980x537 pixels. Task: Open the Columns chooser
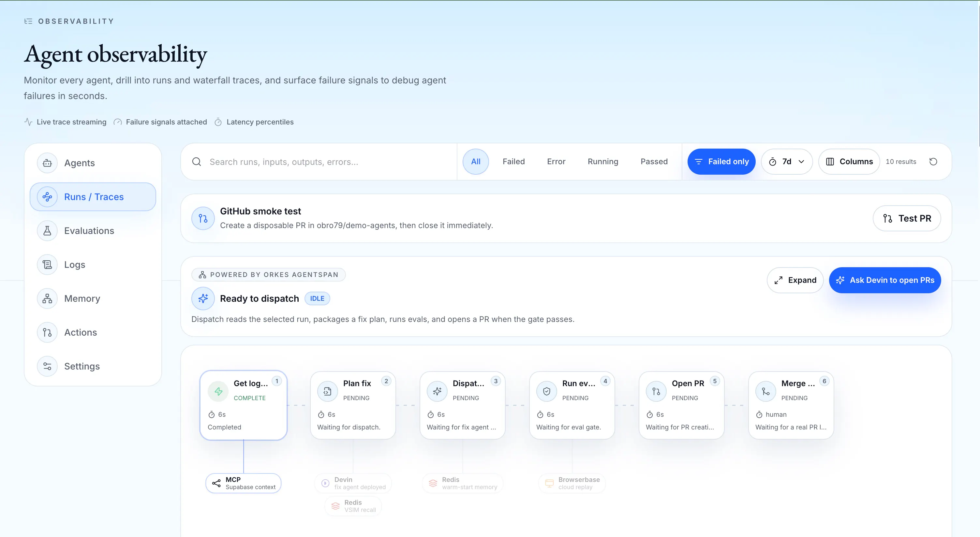[x=849, y=162]
